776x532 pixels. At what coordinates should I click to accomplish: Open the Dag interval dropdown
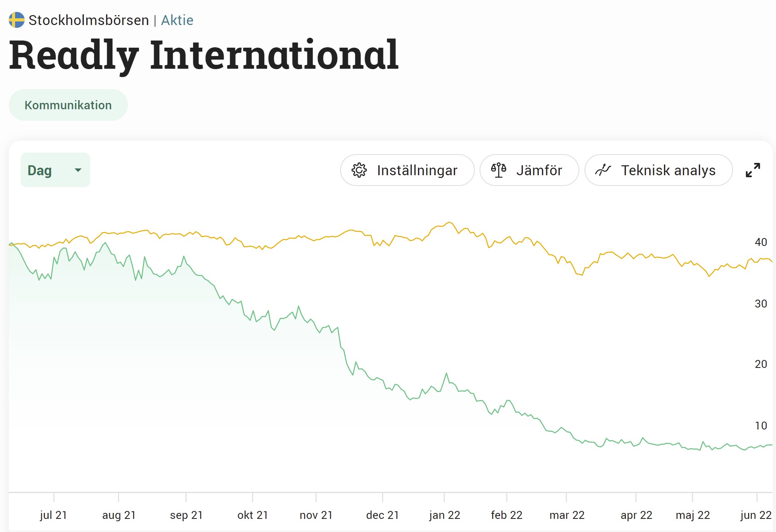[x=55, y=170]
